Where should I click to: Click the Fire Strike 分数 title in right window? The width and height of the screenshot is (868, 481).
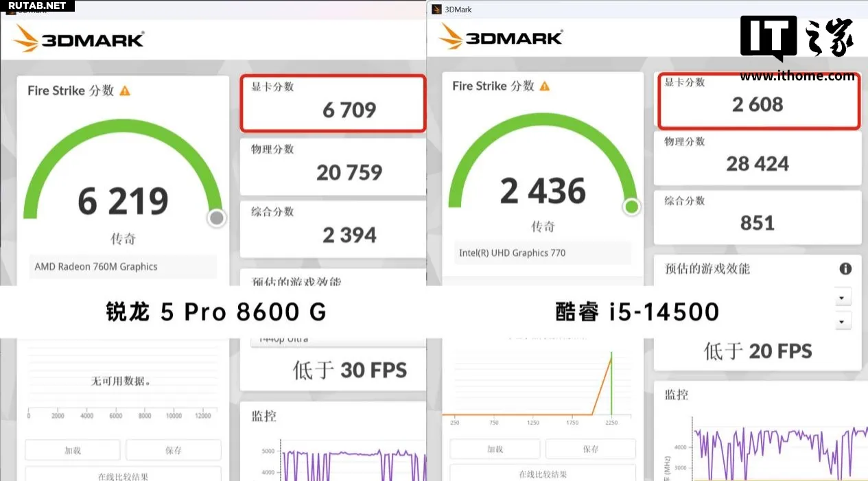click(x=493, y=86)
